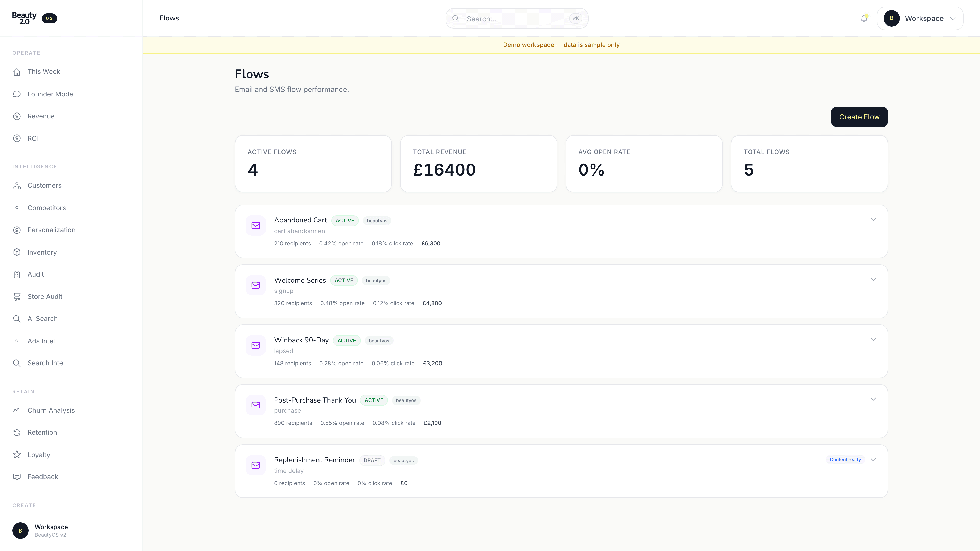Image resolution: width=980 pixels, height=551 pixels.
Task: Click "320 recipients" on Welcome Series
Action: point(293,303)
